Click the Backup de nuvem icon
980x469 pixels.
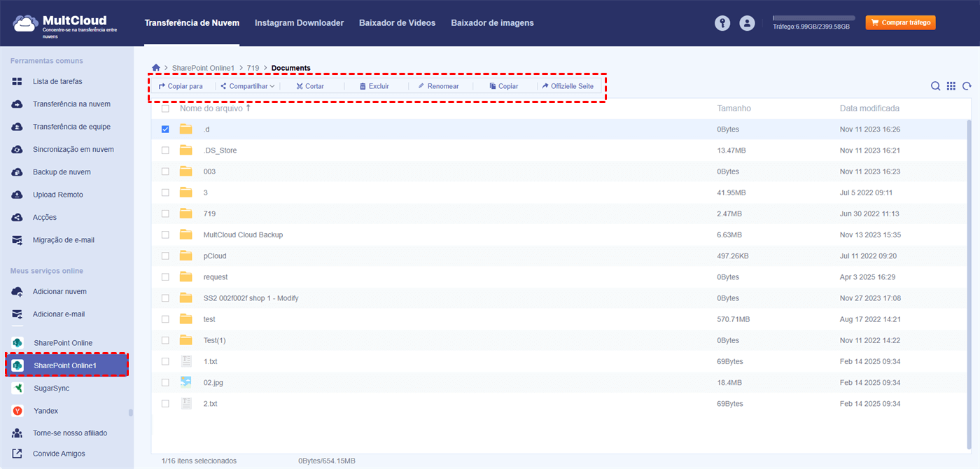(17, 172)
